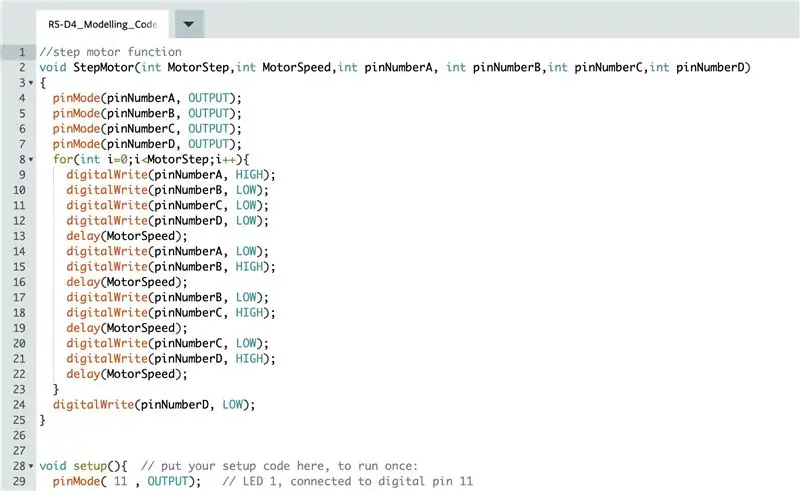This screenshot has width=800, height=491.
Task: Click 'pinMode(pinNumberA, OUTPUT);' line
Action: (147, 98)
